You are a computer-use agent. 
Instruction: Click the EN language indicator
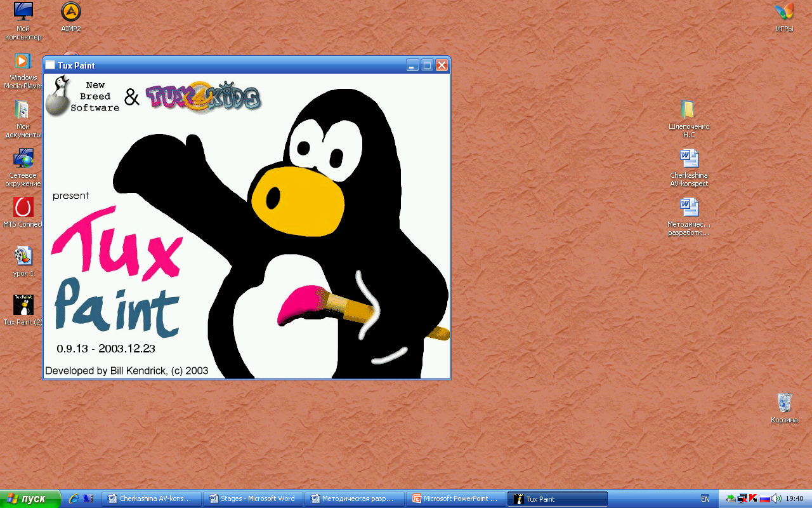point(705,498)
